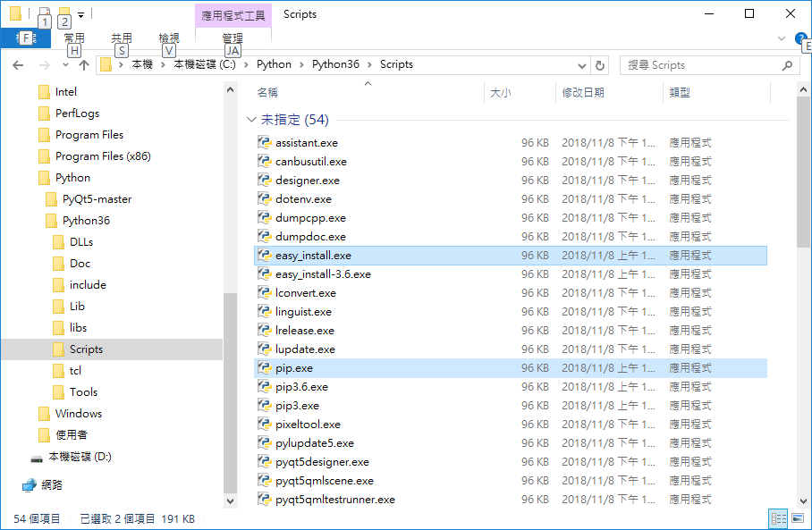Switch to details view layout icon
This screenshot has width=812, height=530.
[x=778, y=518]
